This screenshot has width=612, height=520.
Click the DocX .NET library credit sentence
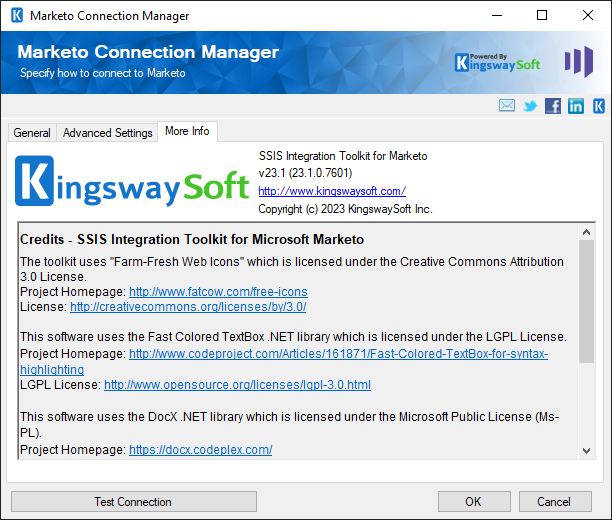290,425
